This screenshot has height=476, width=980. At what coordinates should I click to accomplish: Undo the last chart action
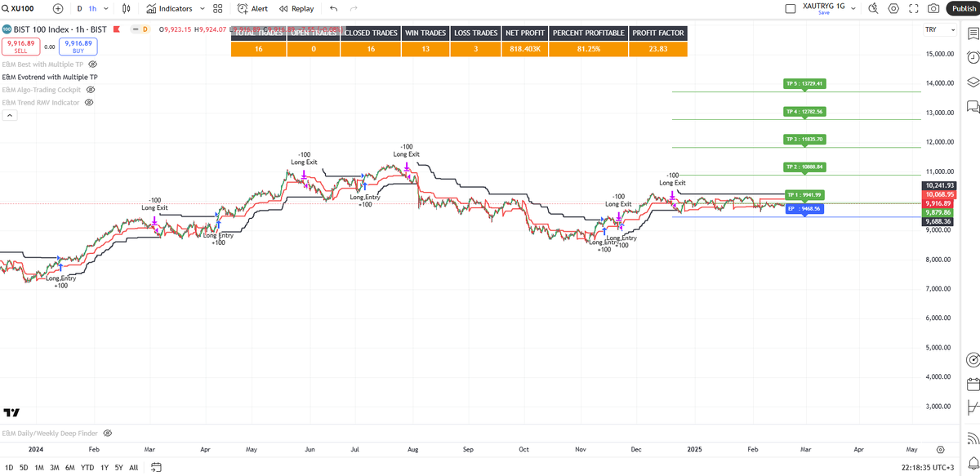tap(333, 8)
